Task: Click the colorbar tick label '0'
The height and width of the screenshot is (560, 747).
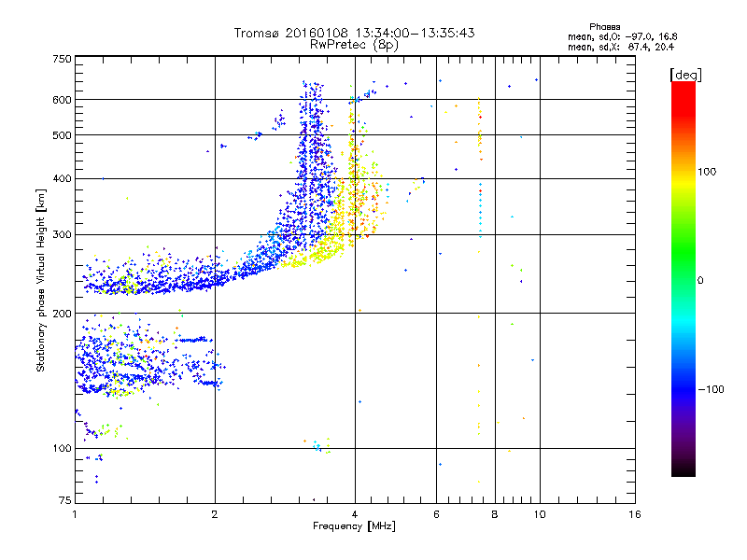Action: 699,280
